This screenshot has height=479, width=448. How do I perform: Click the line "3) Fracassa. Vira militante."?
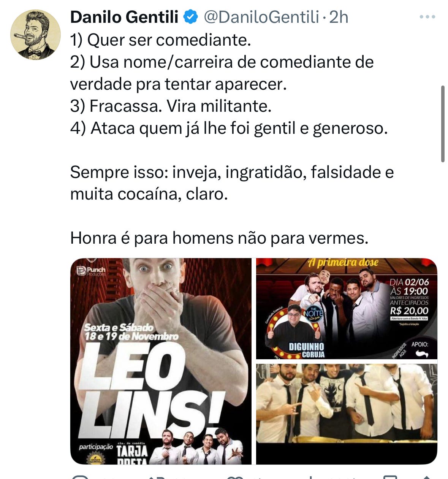171,106
